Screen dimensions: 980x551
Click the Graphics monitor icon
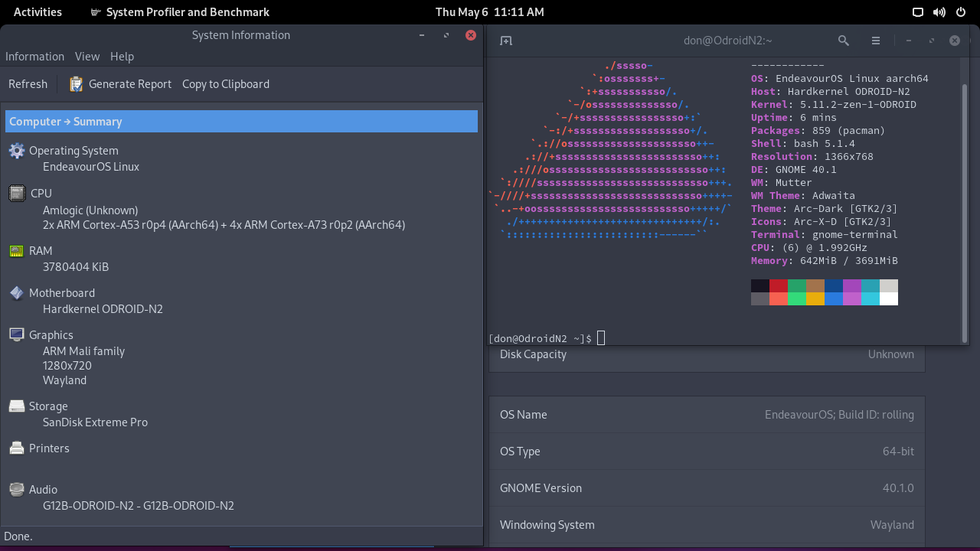(17, 334)
